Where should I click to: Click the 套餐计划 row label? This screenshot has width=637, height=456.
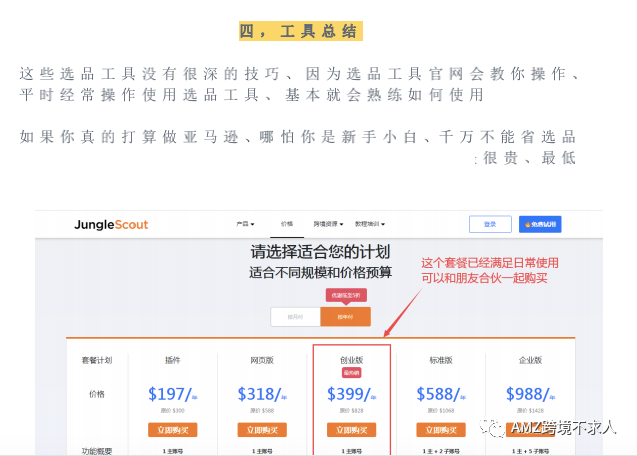[x=97, y=360]
